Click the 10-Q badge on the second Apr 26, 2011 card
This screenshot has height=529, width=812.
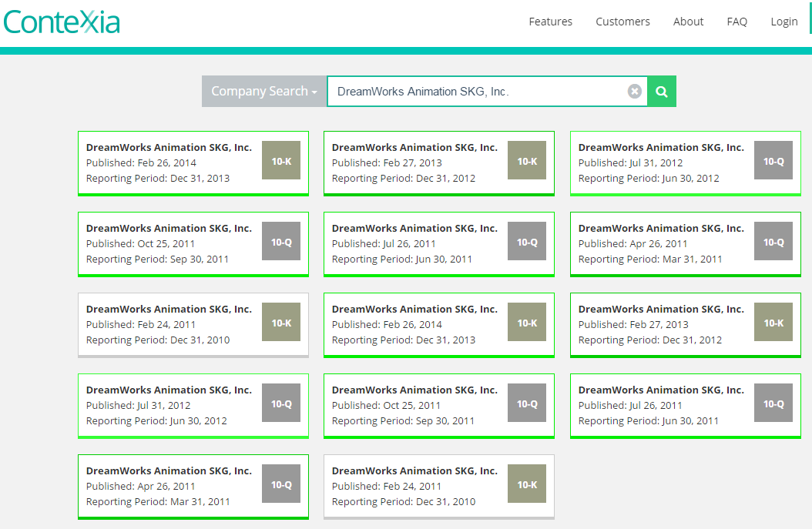281,484
